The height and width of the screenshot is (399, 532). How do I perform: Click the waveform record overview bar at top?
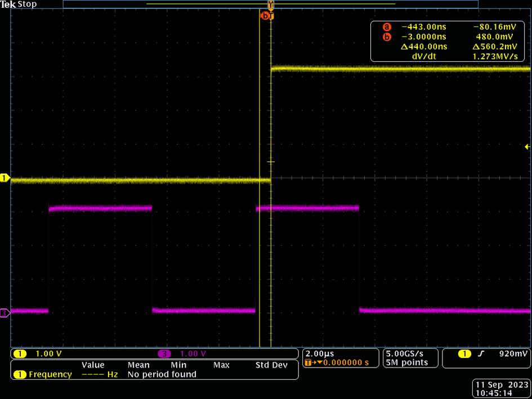pos(270,4)
